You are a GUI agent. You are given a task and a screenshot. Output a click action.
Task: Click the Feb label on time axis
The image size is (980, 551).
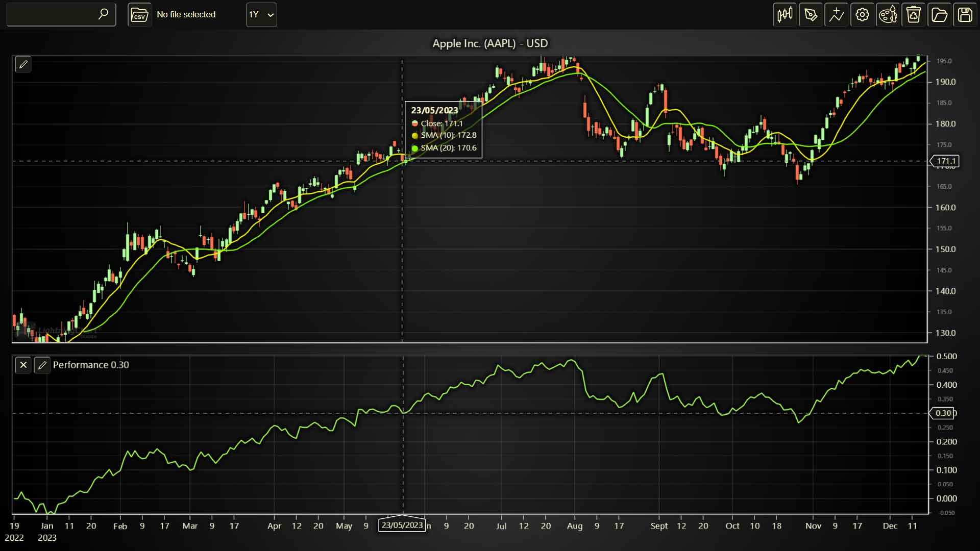120,526
